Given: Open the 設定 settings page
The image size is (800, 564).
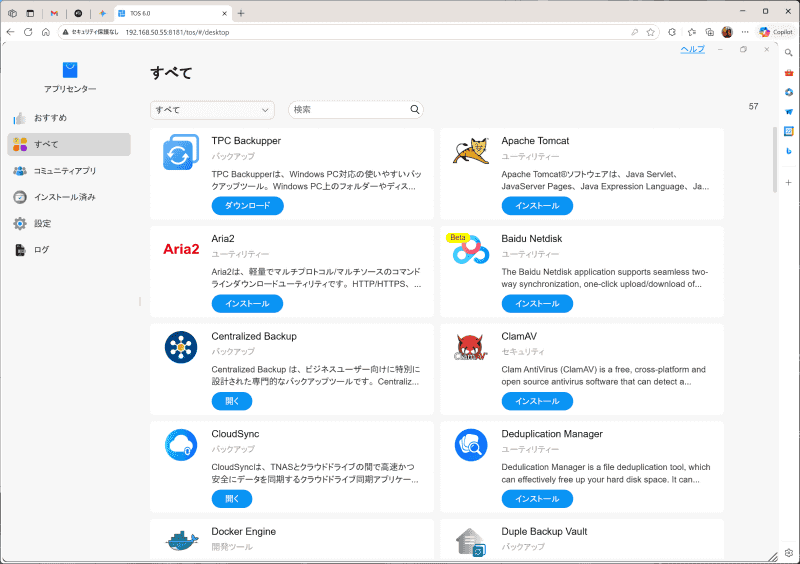Looking at the screenshot, I should [x=69, y=224].
